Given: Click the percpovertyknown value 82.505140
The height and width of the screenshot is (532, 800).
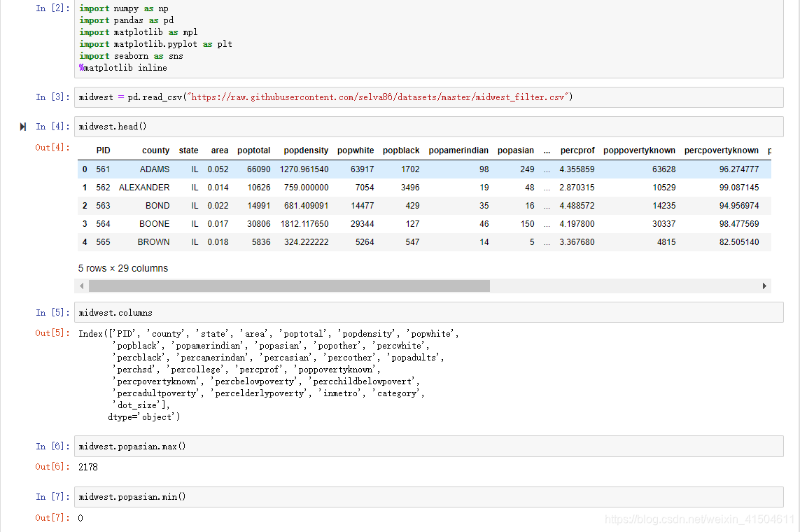Looking at the screenshot, I should pos(739,242).
